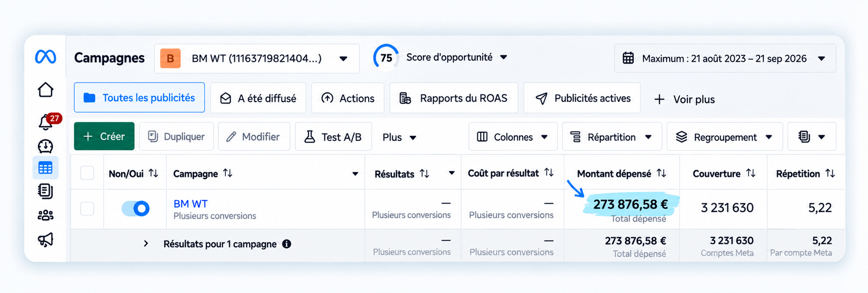Expand Résultats pour 1 campagne chevron

[x=146, y=244]
